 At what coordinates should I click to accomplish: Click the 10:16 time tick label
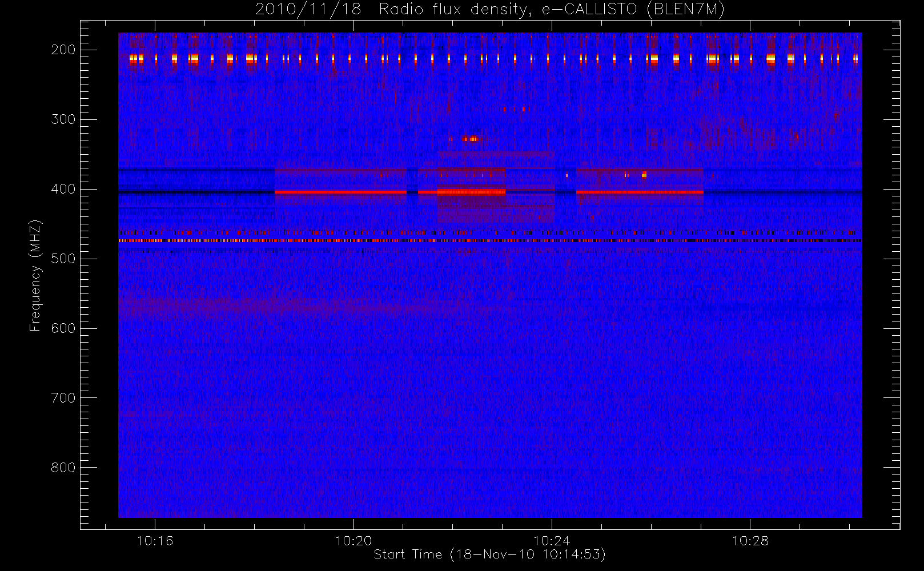(x=155, y=541)
